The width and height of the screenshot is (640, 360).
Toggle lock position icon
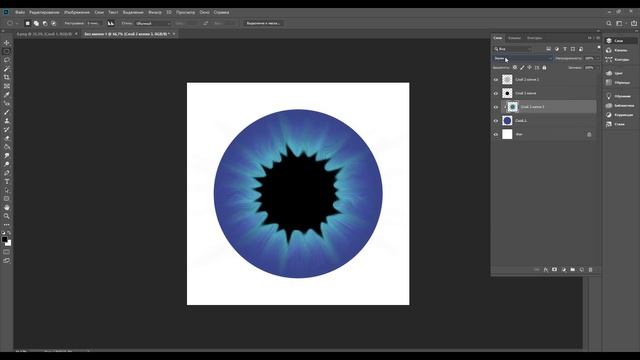[x=529, y=68]
